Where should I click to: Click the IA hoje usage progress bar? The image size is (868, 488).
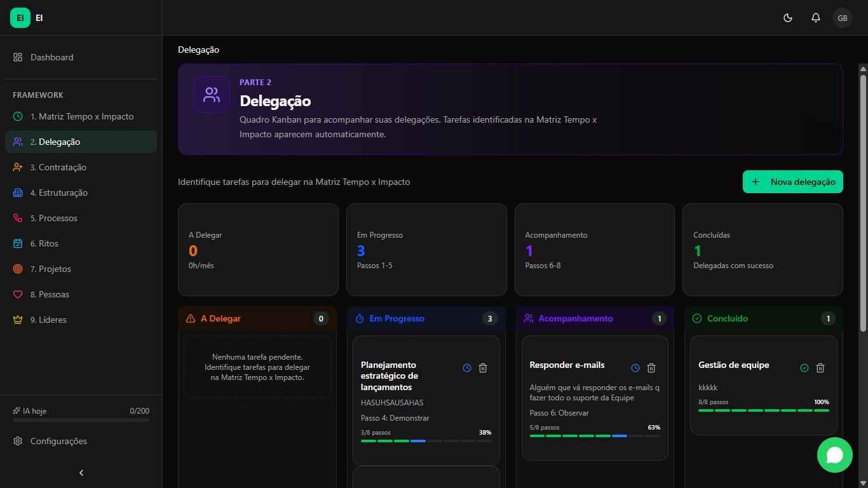81,420
